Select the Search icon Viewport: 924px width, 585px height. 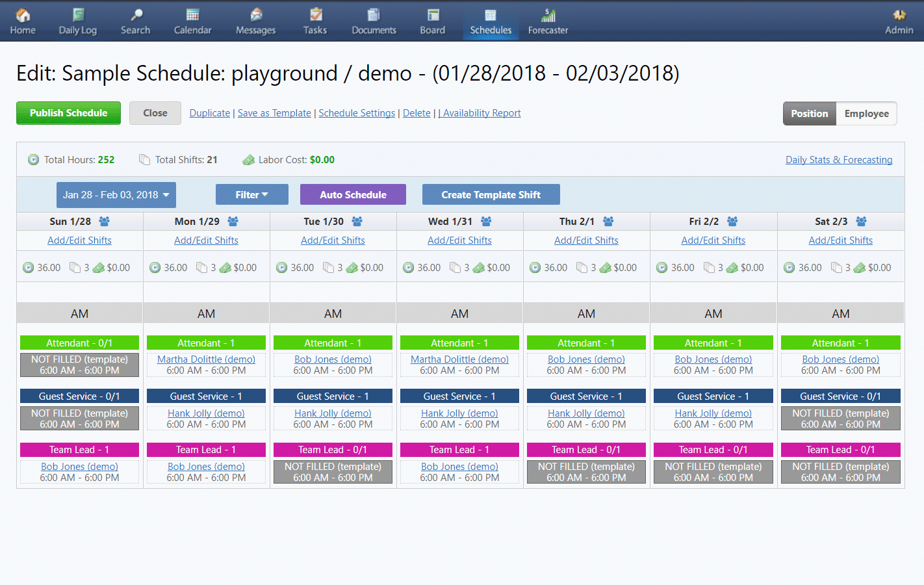[135, 21]
